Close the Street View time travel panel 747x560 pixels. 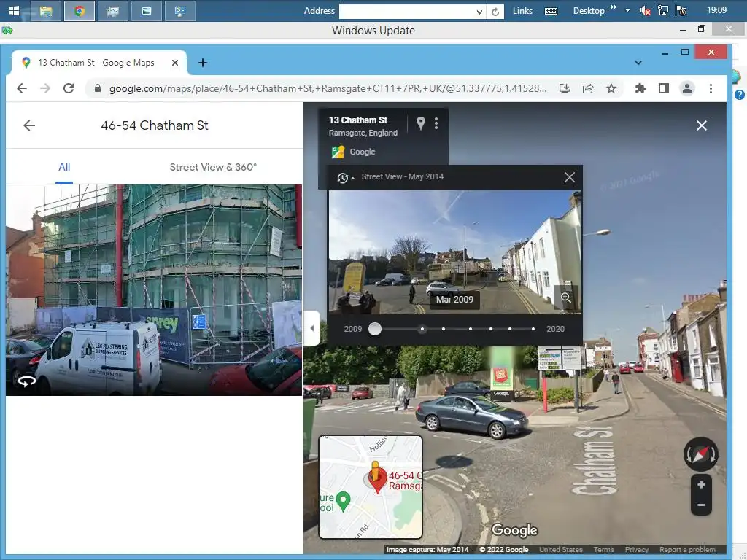click(569, 178)
